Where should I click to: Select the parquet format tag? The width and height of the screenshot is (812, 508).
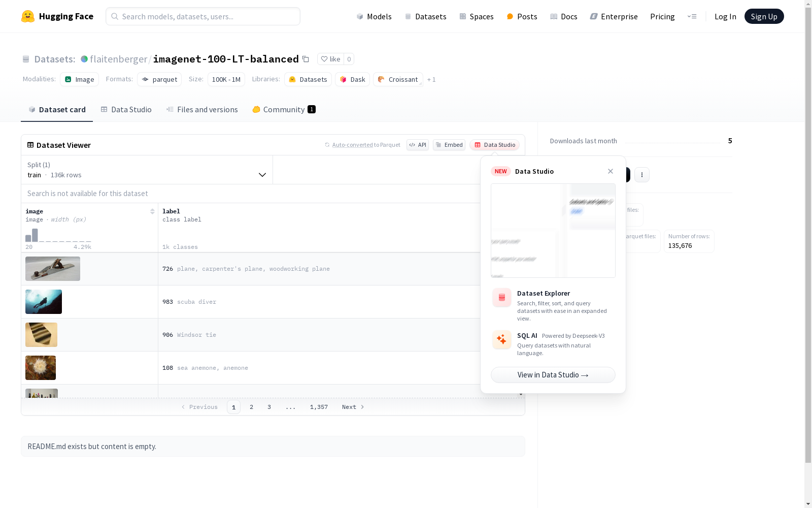pos(159,79)
